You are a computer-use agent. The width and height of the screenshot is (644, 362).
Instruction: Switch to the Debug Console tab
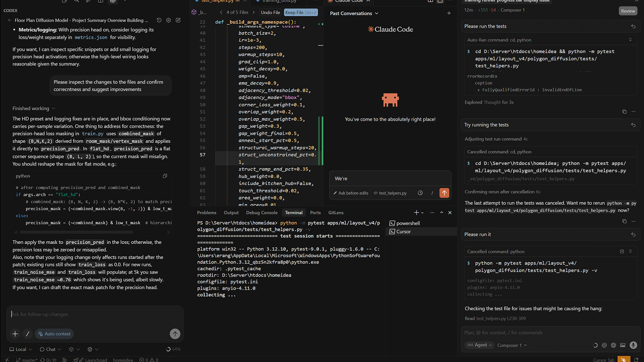[x=261, y=213]
